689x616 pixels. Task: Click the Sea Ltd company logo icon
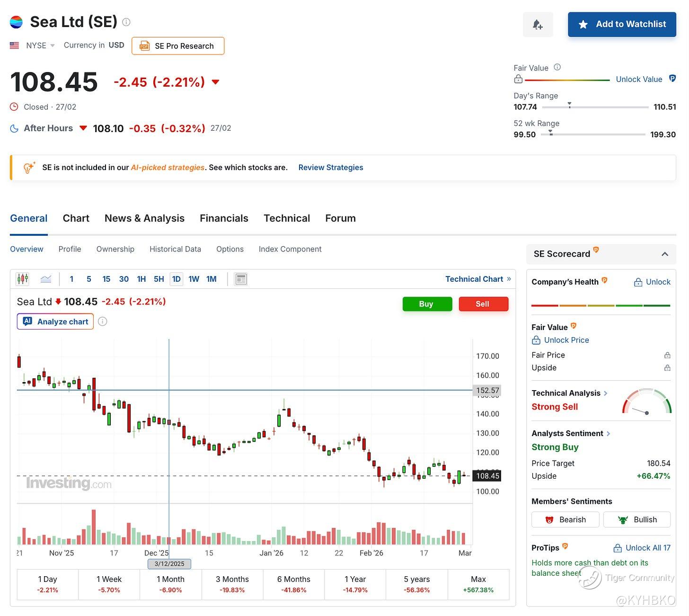tap(17, 22)
